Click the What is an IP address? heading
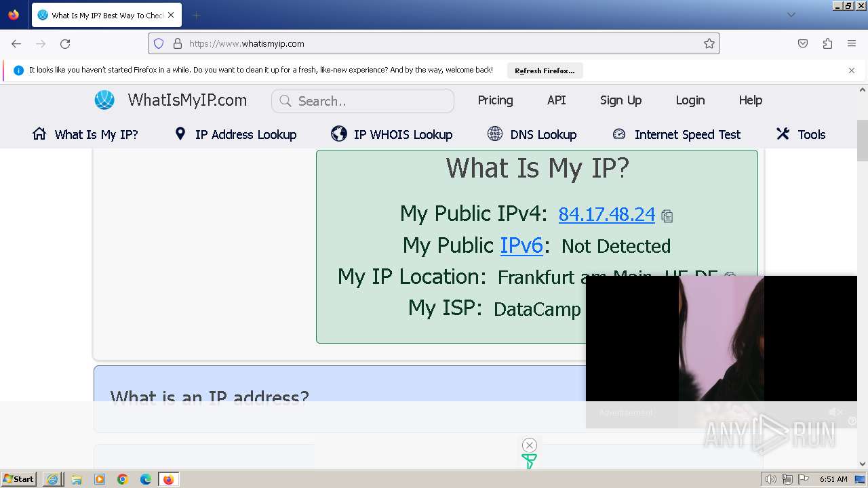Screen dimensions: 868x488 (x=210, y=397)
